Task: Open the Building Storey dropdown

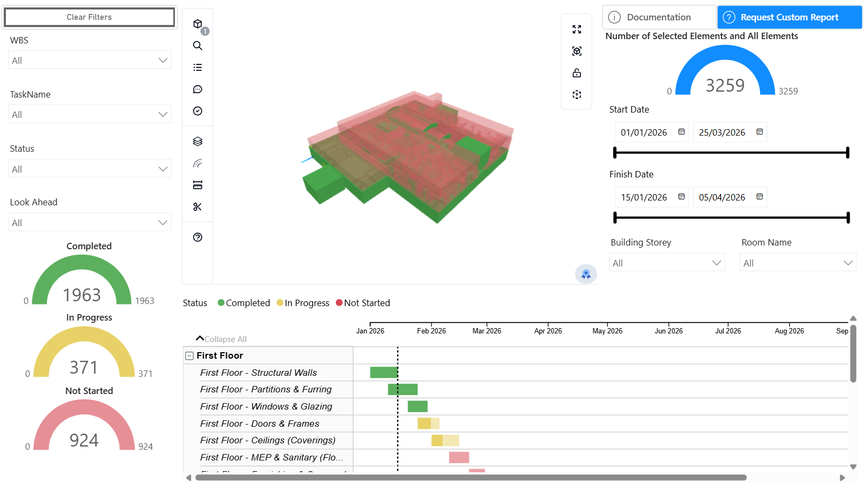Action: [x=666, y=262]
